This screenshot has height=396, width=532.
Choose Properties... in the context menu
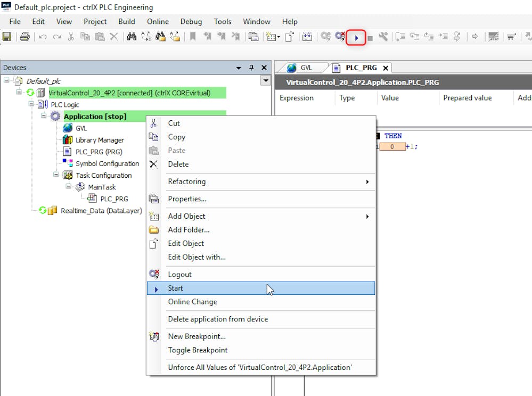coord(261,199)
